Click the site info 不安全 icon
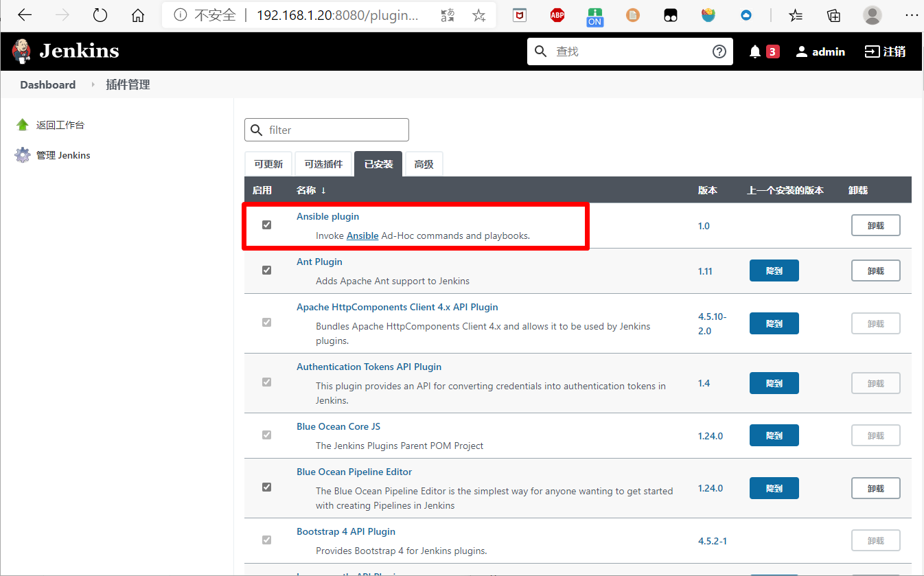The image size is (924, 576). pos(181,15)
